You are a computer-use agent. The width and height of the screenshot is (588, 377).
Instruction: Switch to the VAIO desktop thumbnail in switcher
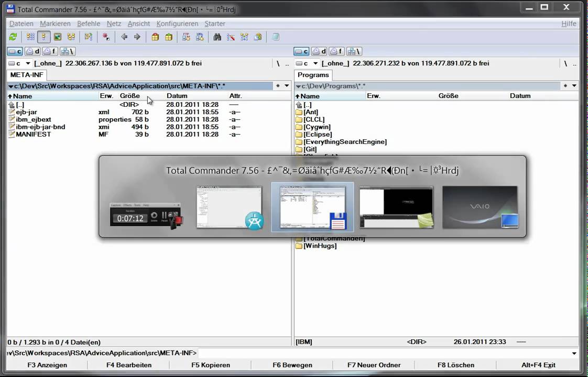[480, 207]
